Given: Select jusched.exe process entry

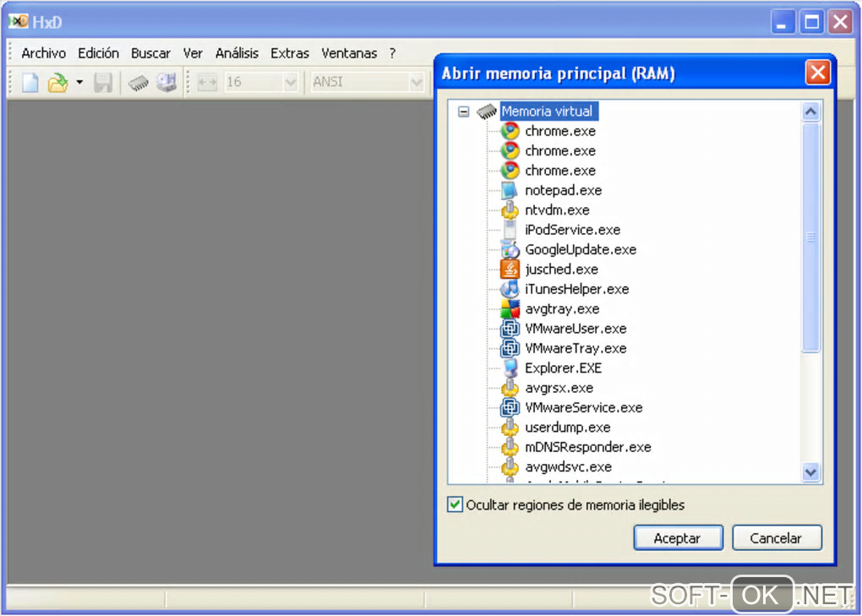Looking at the screenshot, I should pyautogui.click(x=561, y=270).
